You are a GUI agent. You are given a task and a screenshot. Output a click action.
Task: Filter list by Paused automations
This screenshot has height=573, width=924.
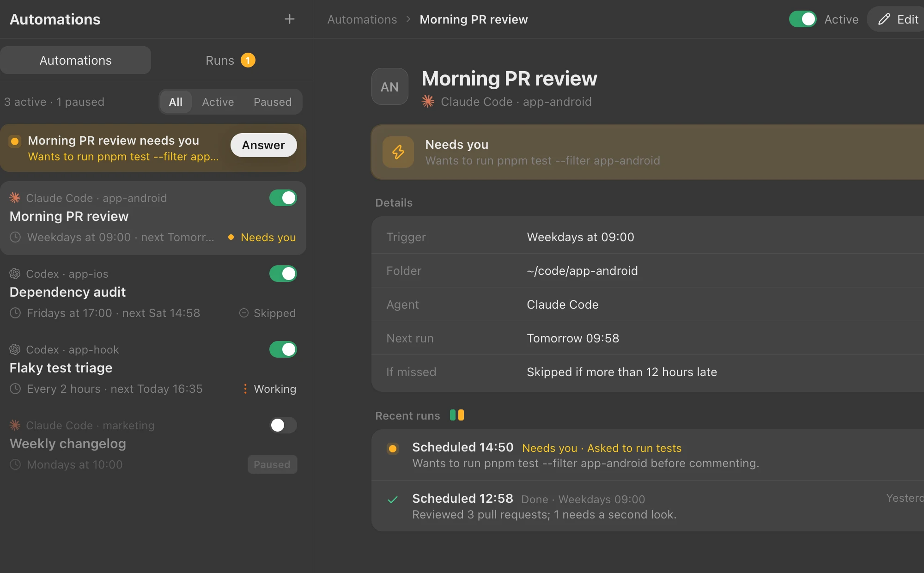(273, 102)
